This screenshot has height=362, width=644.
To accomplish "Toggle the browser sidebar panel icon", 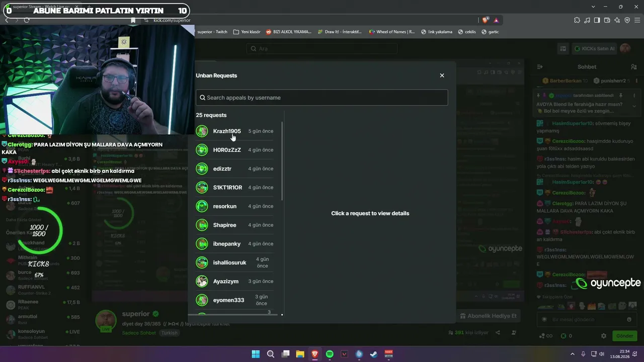I will 597,20.
